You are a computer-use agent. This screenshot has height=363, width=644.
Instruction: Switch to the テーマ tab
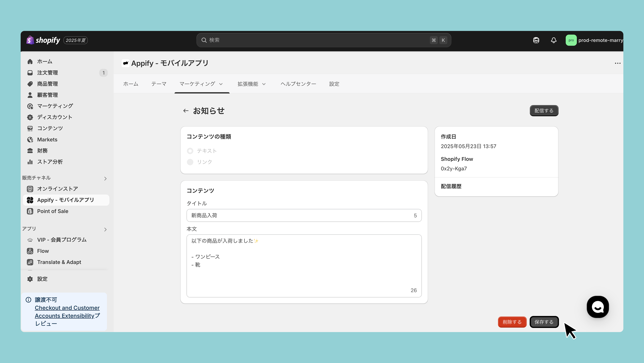[159, 84]
